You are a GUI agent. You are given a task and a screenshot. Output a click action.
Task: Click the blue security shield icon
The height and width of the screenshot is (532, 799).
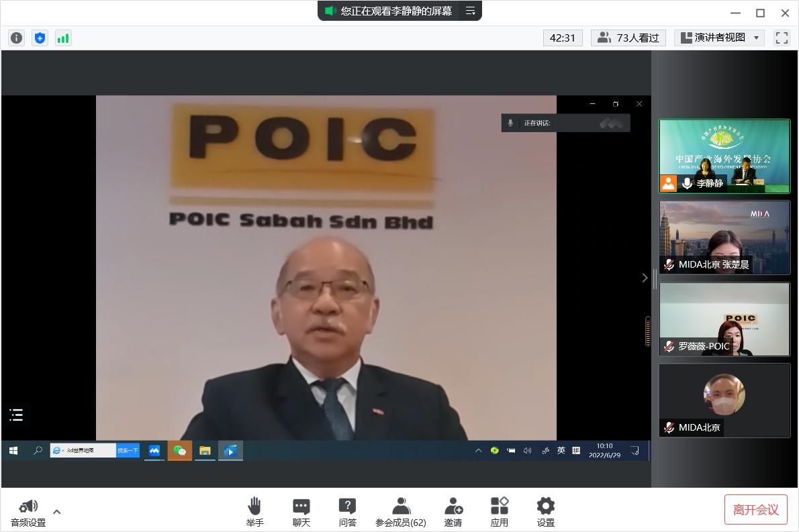pos(40,38)
